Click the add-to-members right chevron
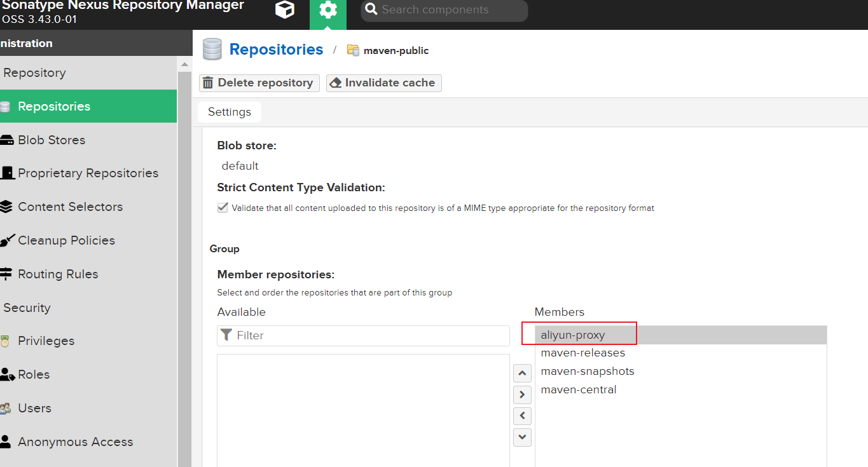Screen dimensions: 868x467 tap(522, 395)
